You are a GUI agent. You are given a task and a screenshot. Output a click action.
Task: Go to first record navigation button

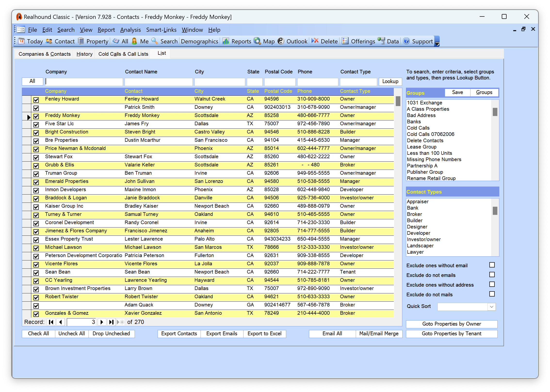coord(51,322)
